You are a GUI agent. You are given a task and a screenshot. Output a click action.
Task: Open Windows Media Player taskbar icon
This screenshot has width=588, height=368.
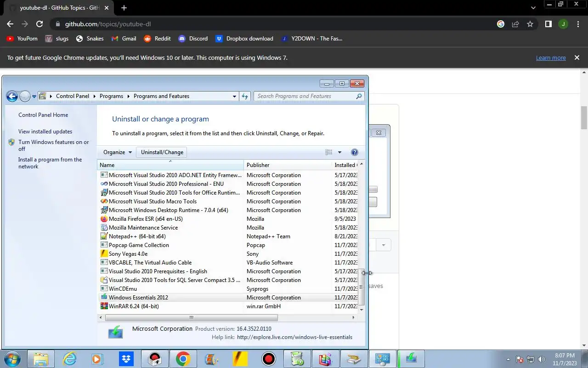97,359
